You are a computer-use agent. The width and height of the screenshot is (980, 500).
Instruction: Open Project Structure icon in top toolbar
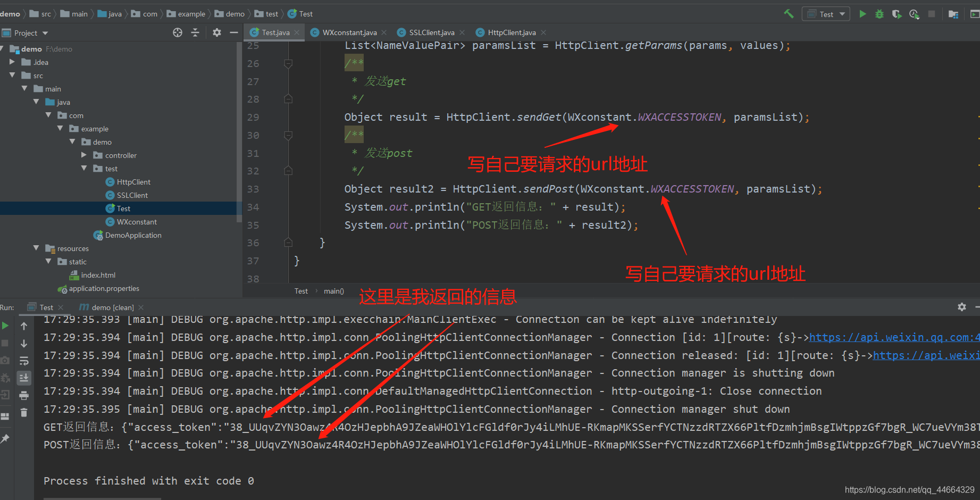click(x=953, y=14)
